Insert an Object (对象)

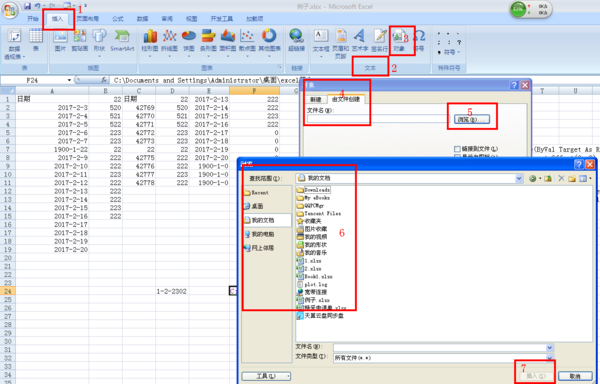click(x=399, y=40)
